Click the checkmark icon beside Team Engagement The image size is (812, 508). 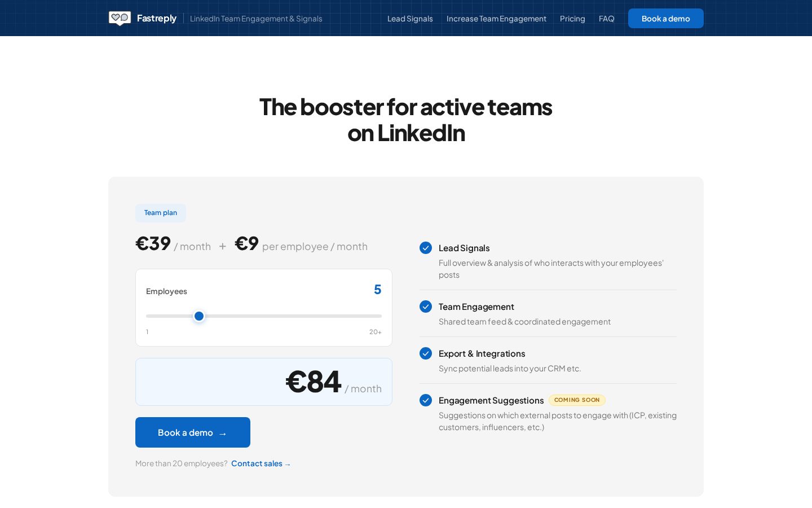click(x=426, y=306)
